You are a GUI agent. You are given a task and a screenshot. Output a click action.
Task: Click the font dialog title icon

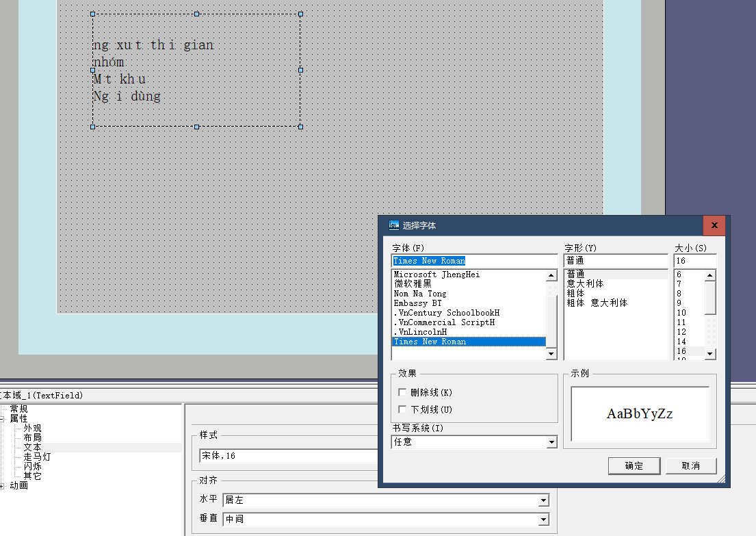click(394, 225)
